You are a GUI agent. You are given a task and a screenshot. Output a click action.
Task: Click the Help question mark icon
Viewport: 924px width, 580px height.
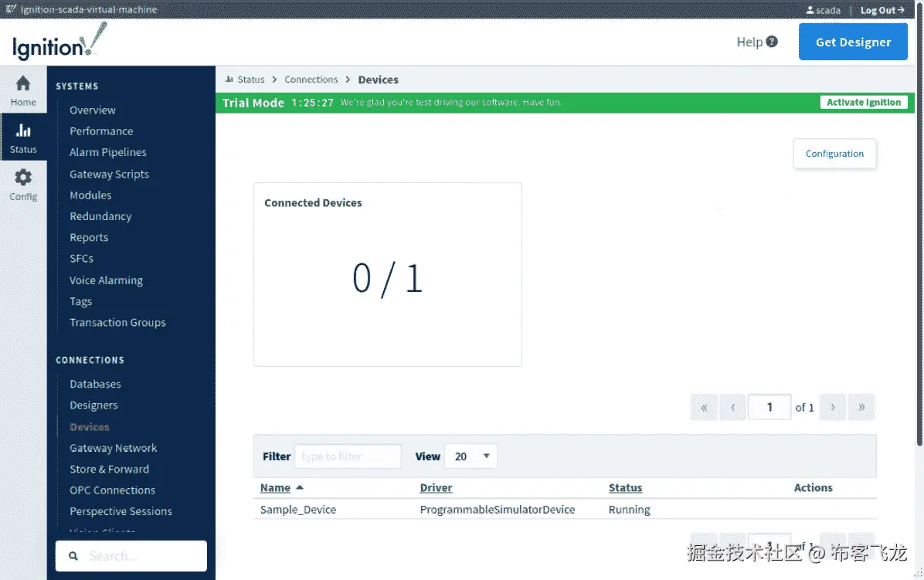click(772, 42)
